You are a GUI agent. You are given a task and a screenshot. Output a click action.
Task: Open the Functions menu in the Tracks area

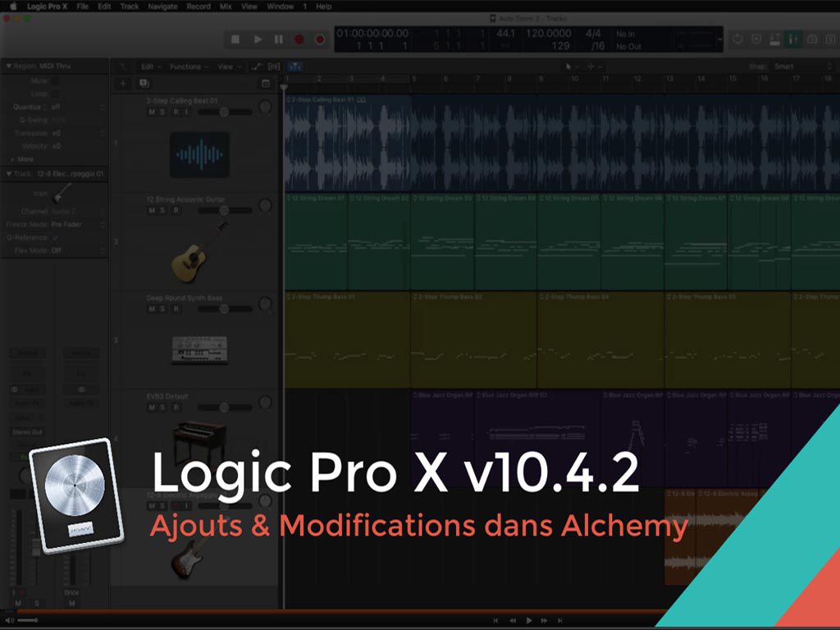pyautogui.click(x=189, y=66)
